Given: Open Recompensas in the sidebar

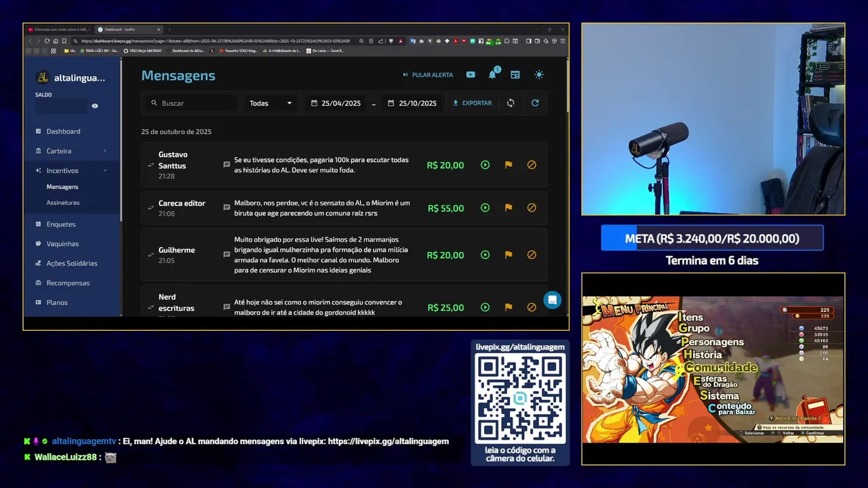Looking at the screenshot, I should pyautogui.click(x=68, y=283).
